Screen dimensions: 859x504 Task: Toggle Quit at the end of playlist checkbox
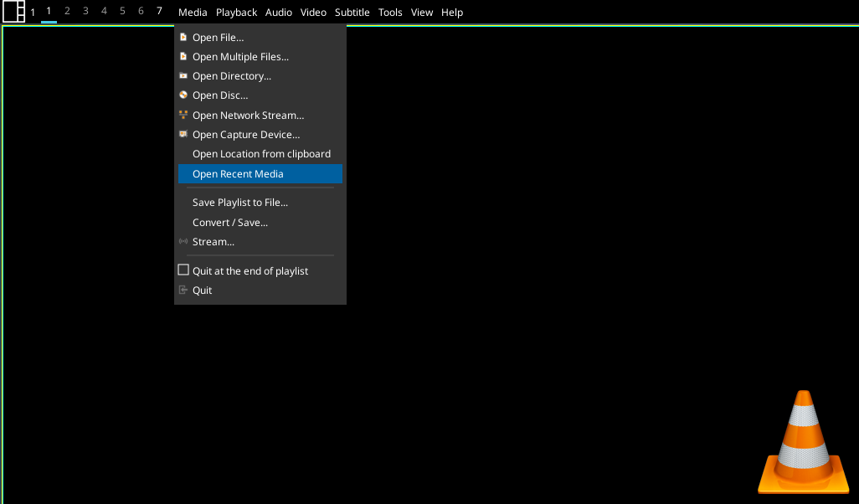pos(183,270)
